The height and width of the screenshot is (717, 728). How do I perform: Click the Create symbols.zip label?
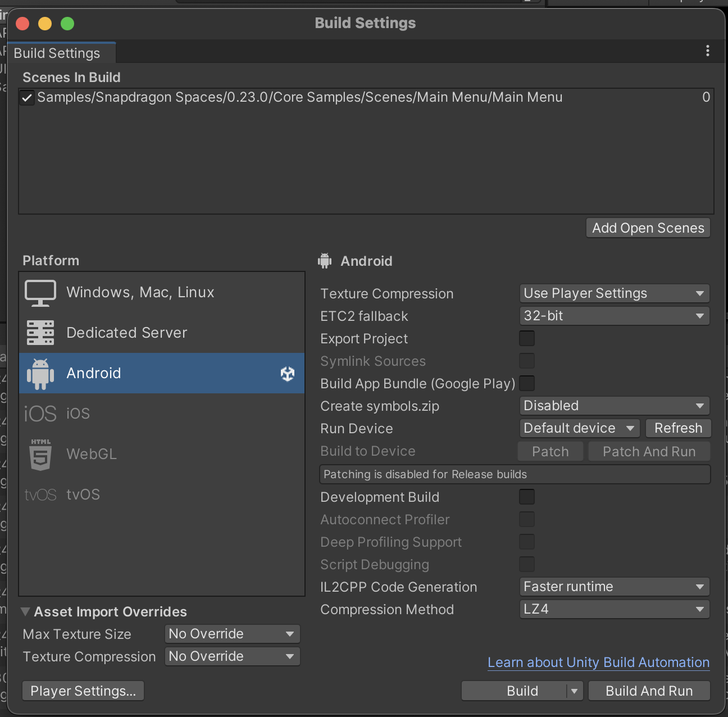[x=380, y=406]
